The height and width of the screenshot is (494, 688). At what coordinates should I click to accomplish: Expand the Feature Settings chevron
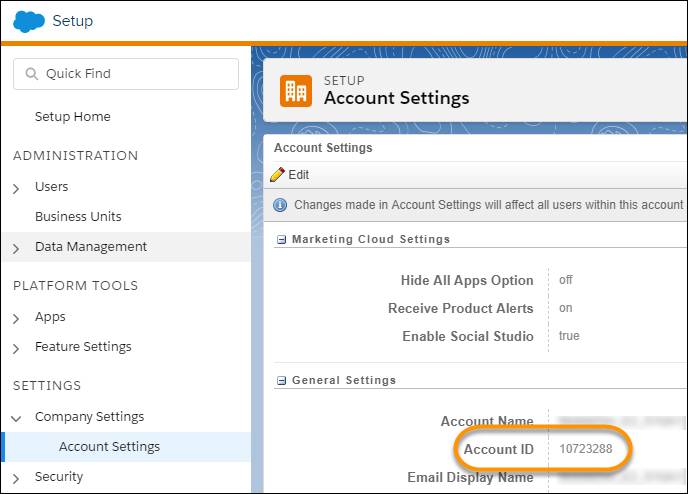[x=16, y=349]
